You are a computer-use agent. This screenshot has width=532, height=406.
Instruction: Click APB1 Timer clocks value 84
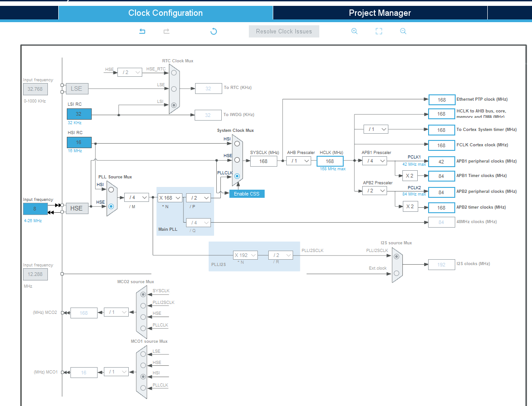(x=441, y=176)
